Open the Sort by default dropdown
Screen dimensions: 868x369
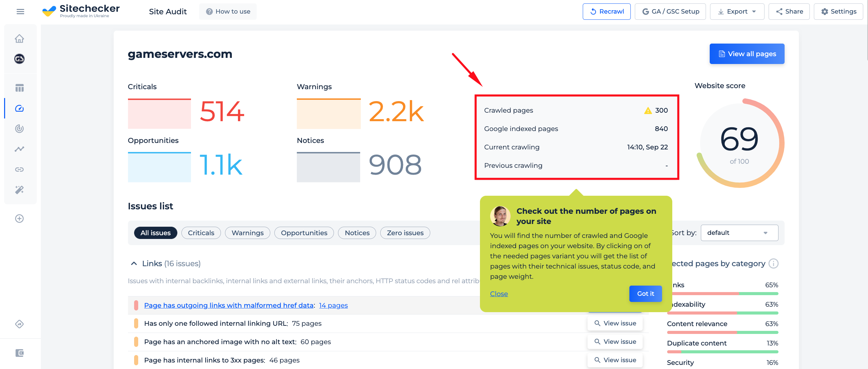(x=739, y=233)
